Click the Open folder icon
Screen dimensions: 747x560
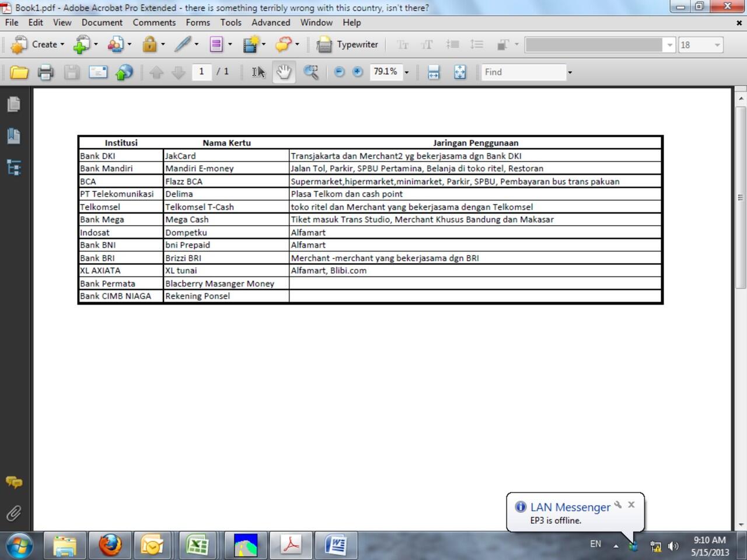tap(19, 72)
